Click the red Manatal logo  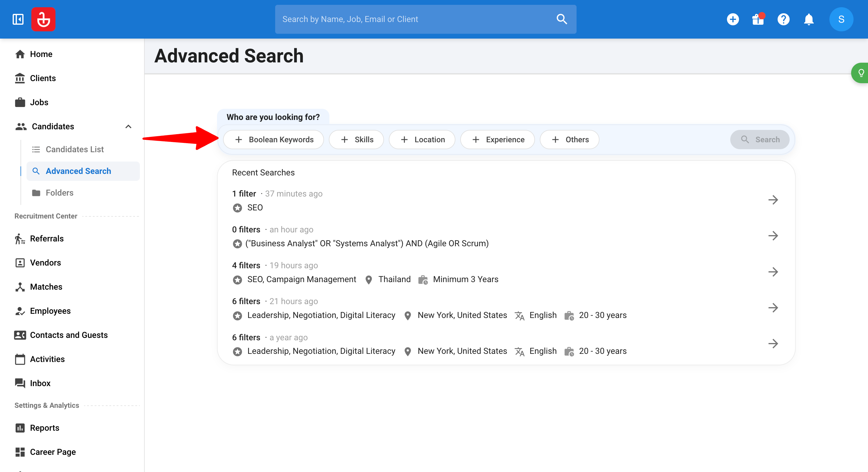point(43,19)
